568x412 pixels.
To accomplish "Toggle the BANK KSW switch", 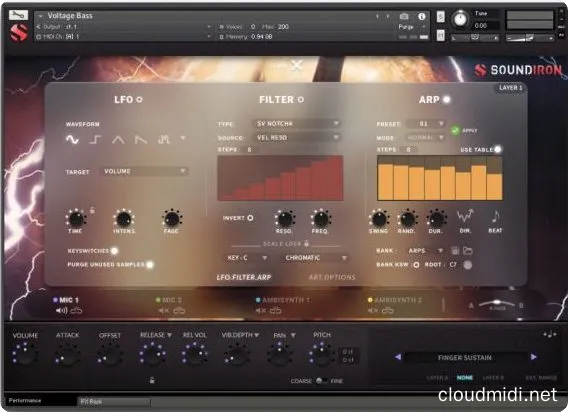I will pos(416,265).
